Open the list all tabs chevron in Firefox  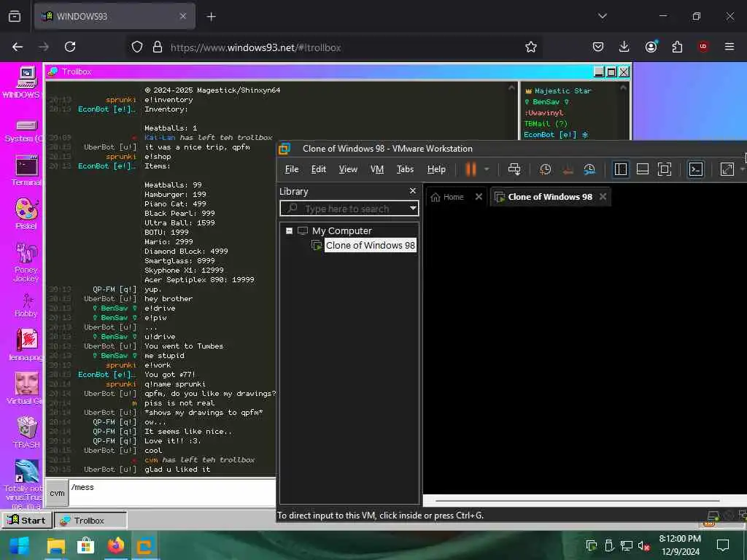(602, 16)
